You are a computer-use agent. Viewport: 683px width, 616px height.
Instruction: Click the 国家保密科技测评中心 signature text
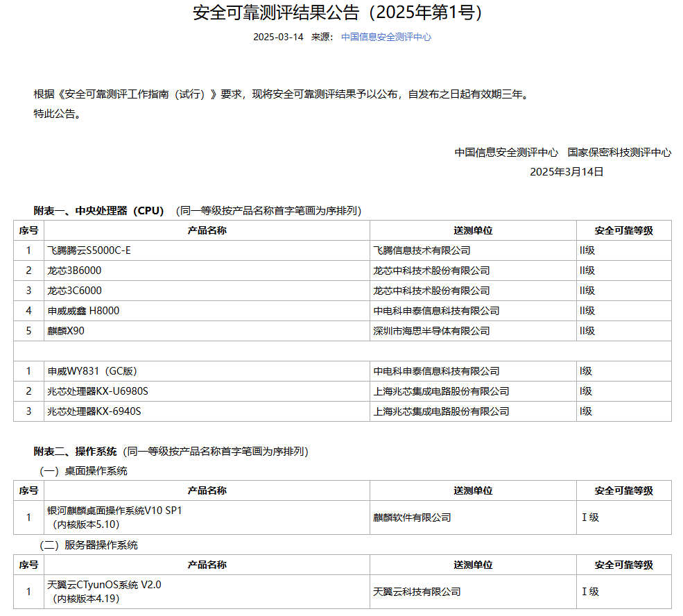(619, 153)
